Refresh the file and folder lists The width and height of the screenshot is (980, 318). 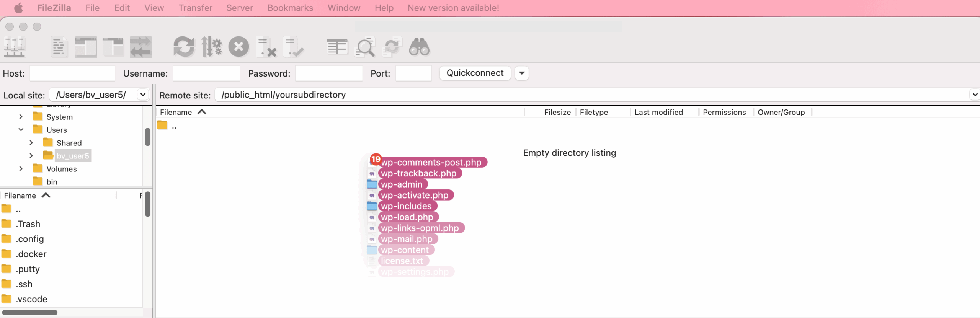point(184,47)
